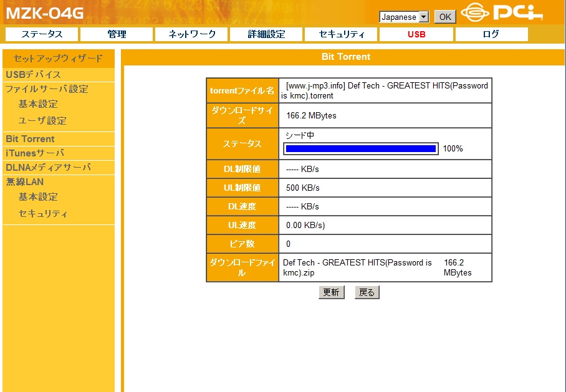Viewport: 566px width, 392px height.
Task: Confirm language with the OK button
Action: pyautogui.click(x=445, y=17)
